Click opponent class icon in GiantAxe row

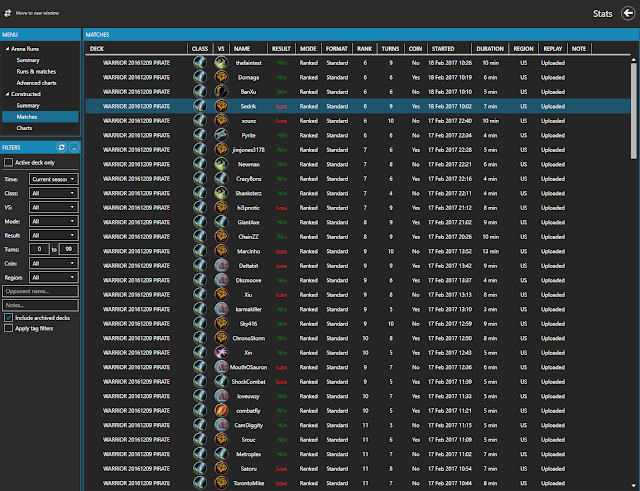point(221,222)
